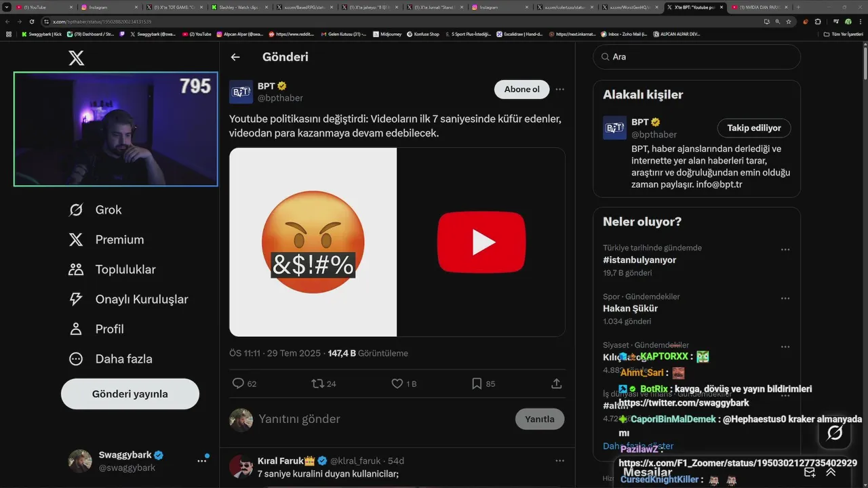The width and height of the screenshot is (868, 488).
Task: Click the Ara search field
Action: point(697,57)
